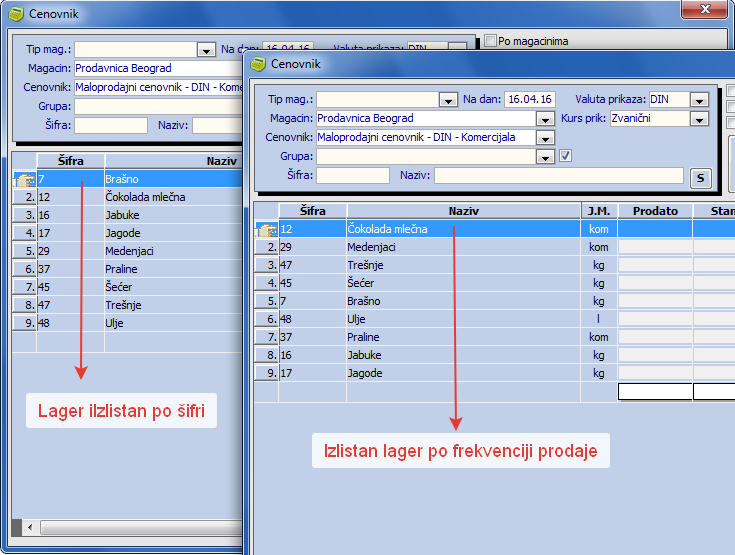Toggle the Po magacinima checkbox

click(x=490, y=41)
